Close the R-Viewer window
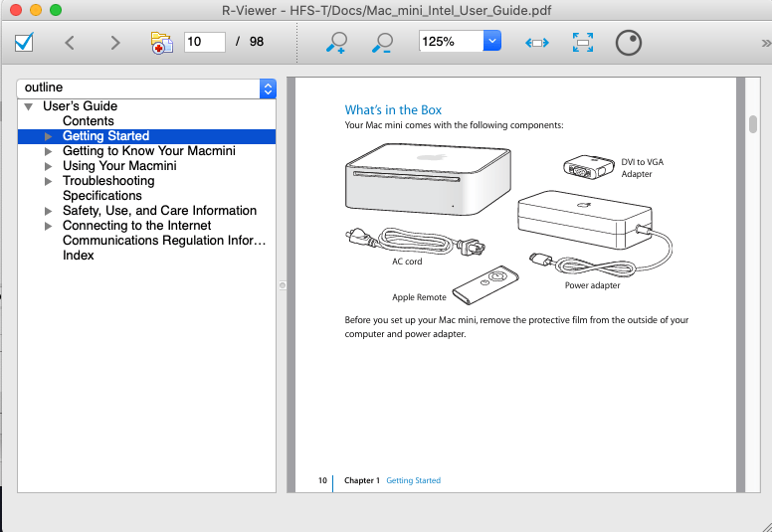The width and height of the screenshot is (772, 532). [x=16, y=10]
